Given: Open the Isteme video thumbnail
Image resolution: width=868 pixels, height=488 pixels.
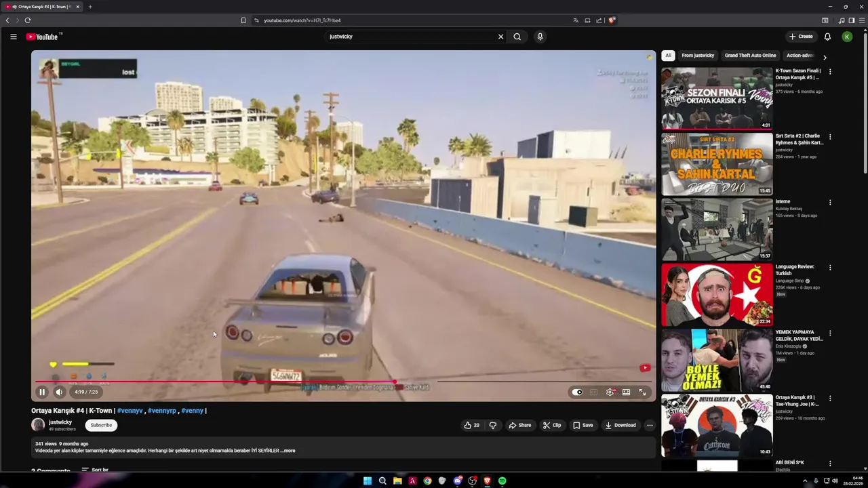Looking at the screenshot, I should [717, 229].
